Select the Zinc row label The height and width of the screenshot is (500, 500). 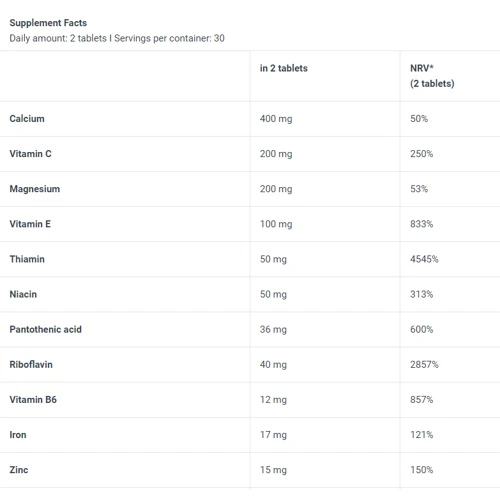click(x=19, y=470)
